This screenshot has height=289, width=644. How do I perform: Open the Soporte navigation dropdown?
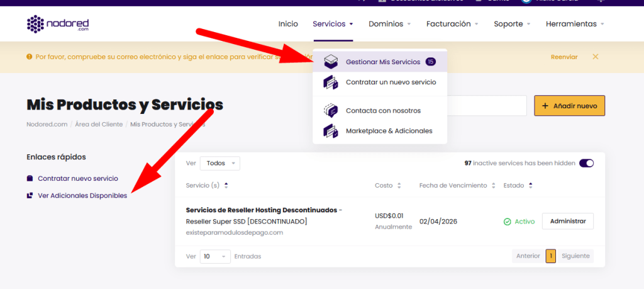point(512,24)
